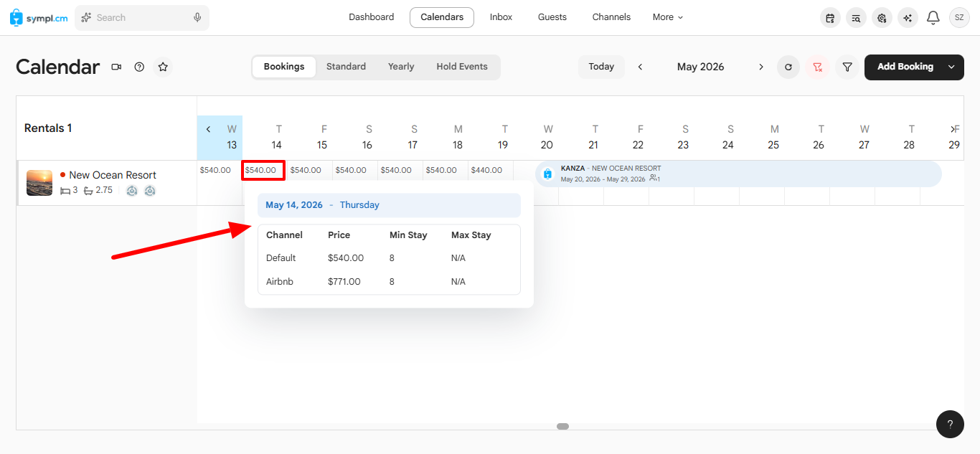Image resolution: width=980 pixels, height=454 pixels.
Task: Open the filter funnel icon
Action: tap(847, 67)
